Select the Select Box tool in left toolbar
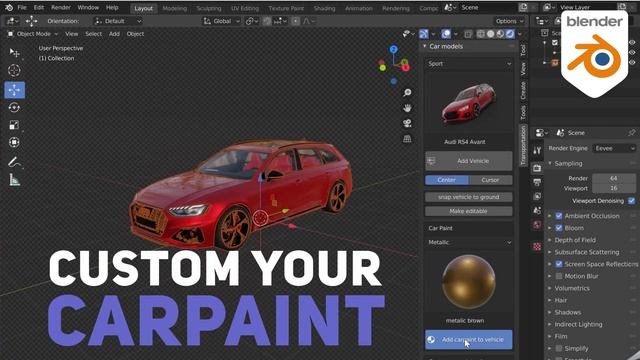 pos(14,52)
